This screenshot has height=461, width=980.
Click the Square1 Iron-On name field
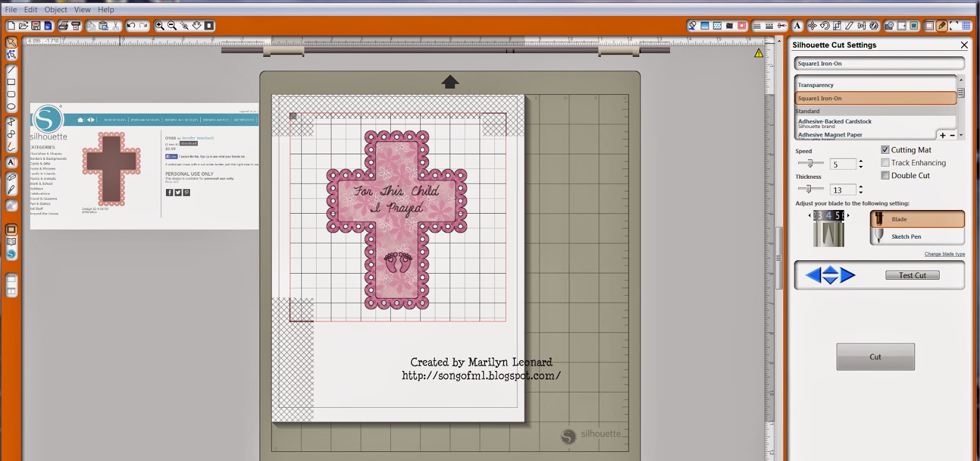pyautogui.click(x=879, y=64)
